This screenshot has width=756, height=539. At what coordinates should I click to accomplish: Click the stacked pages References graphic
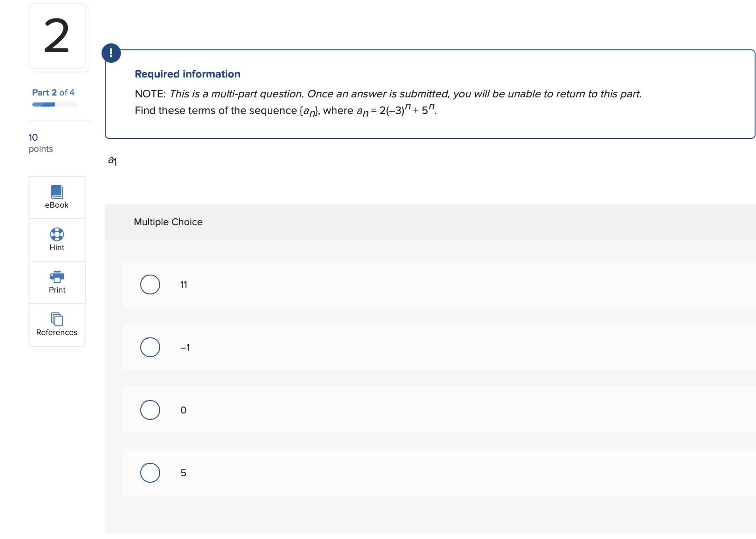point(56,318)
